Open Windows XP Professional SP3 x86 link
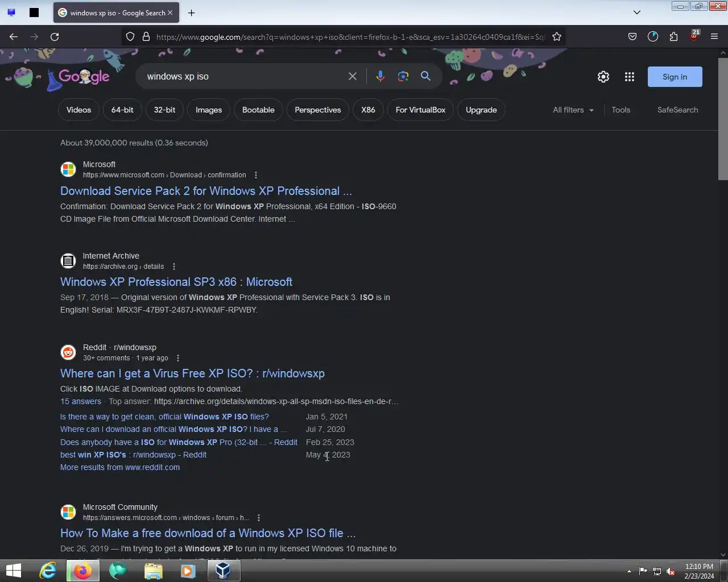Screen dimensions: 728x582 coord(176,282)
